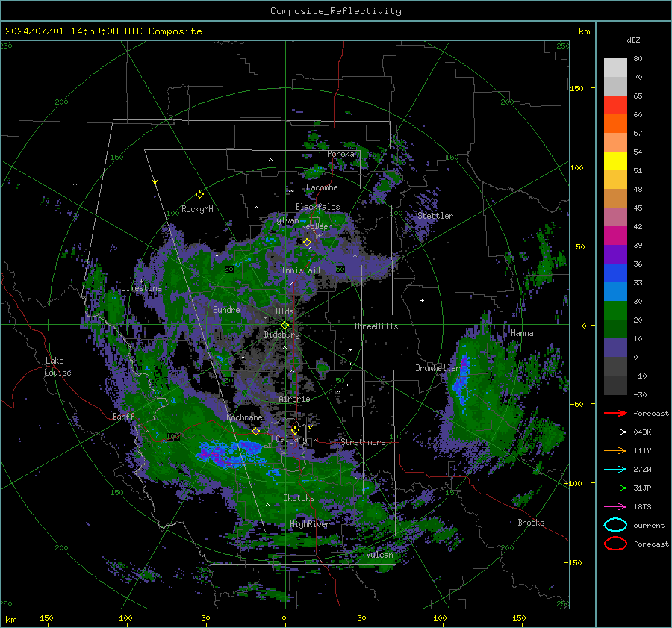The image size is (672, 628).
Task: Select the Didsbury label
Action: [x=281, y=335]
